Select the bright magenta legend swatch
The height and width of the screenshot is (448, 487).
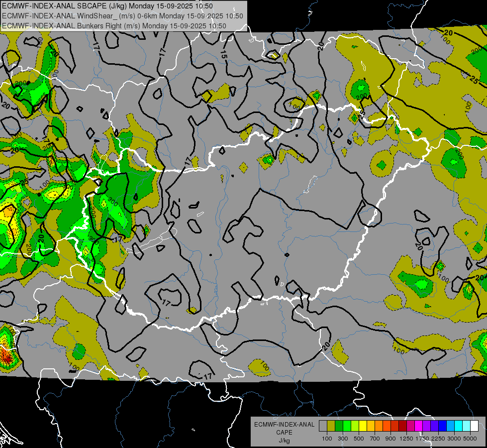[x=419, y=426]
